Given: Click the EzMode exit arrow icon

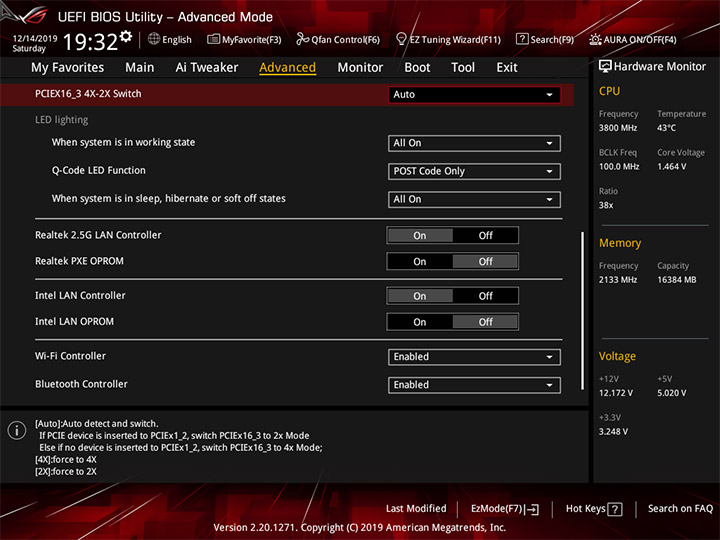Looking at the screenshot, I should coord(533,509).
